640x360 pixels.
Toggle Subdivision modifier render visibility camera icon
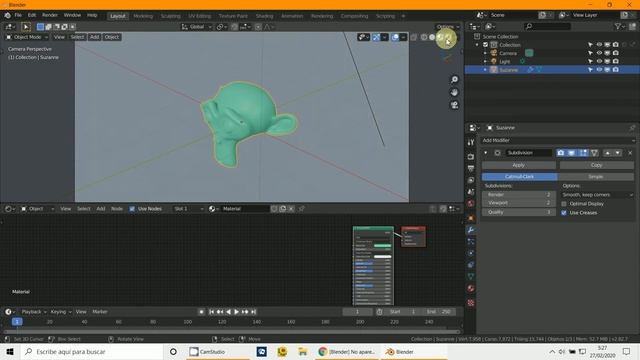click(561, 153)
